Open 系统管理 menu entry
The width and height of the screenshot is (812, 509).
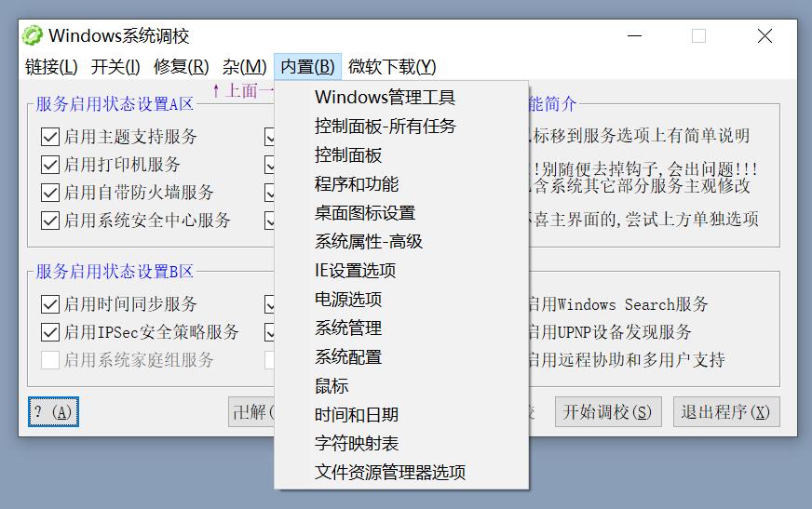[x=401, y=328]
